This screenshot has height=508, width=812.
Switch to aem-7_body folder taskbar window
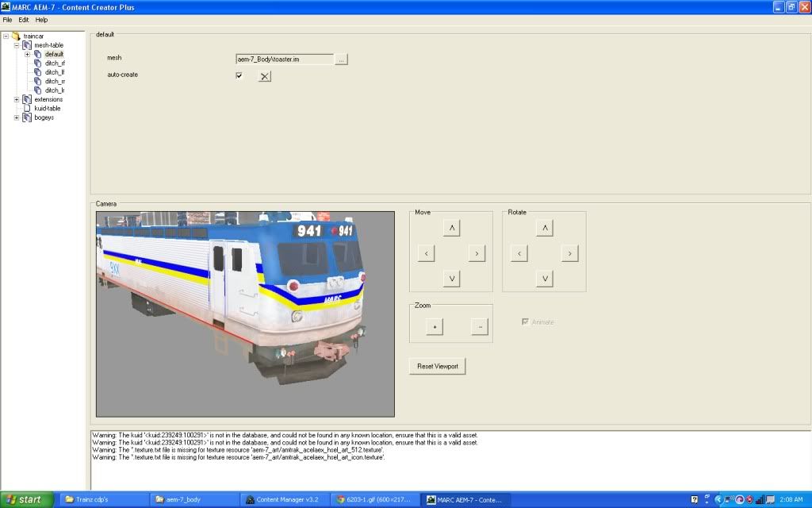point(195,500)
